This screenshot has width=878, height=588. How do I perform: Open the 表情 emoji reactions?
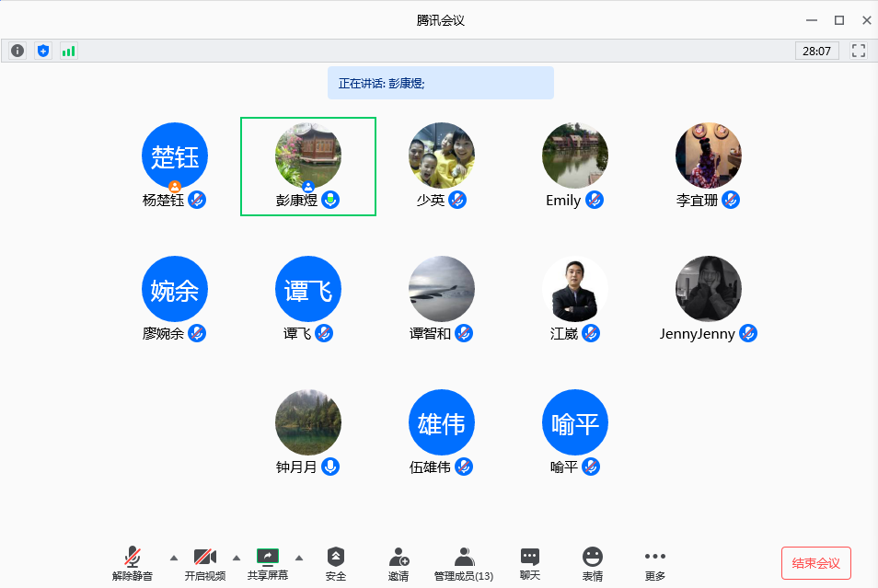point(593,562)
